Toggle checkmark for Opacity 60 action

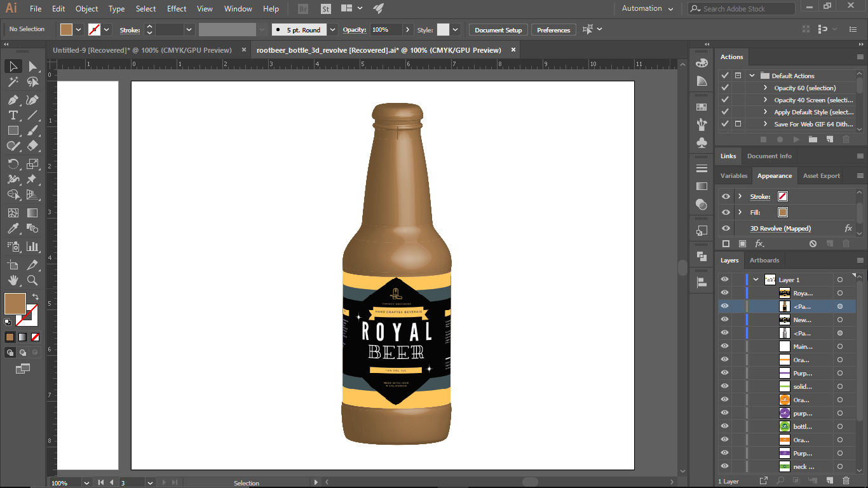[725, 88]
